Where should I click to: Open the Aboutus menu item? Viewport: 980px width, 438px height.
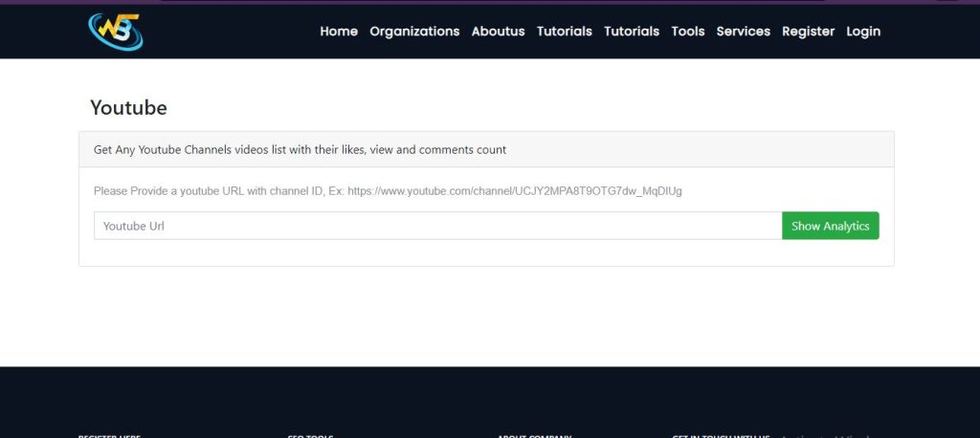click(x=498, y=32)
